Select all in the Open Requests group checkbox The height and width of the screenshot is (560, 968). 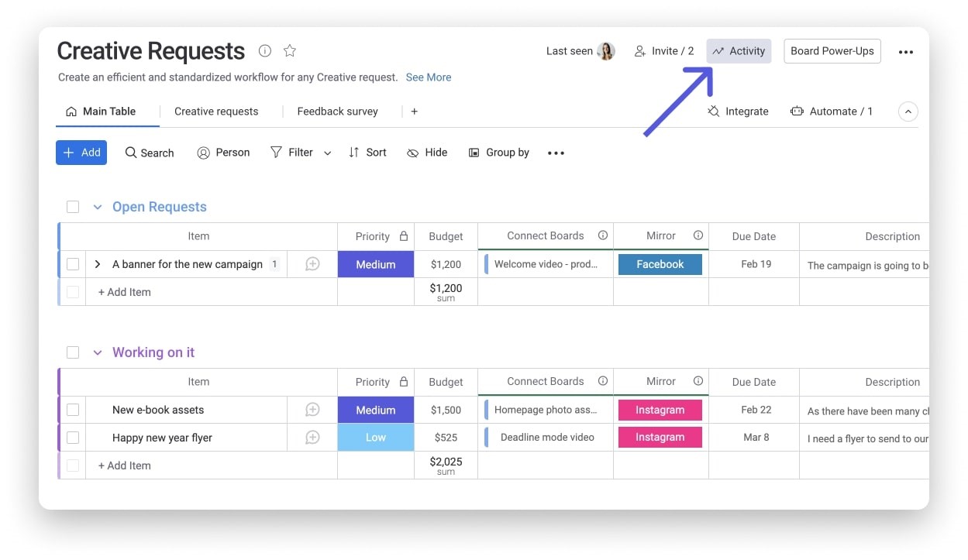coord(73,207)
